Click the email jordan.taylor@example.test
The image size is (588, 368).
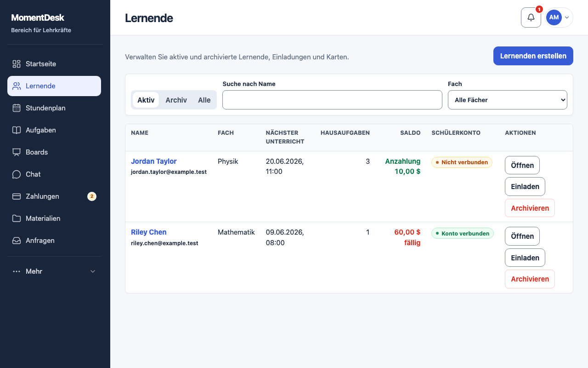(x=169, y=172)
